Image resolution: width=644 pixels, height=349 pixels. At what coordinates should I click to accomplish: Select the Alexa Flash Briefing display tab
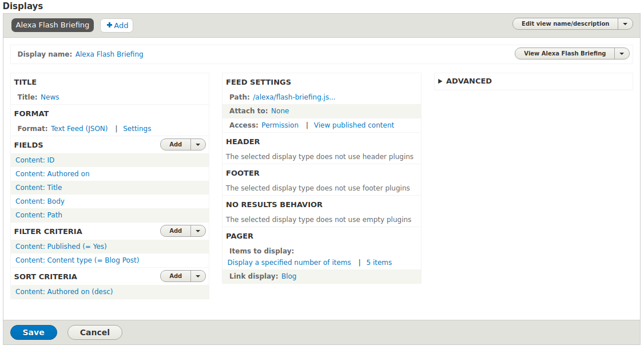click(x=53, y=25)
